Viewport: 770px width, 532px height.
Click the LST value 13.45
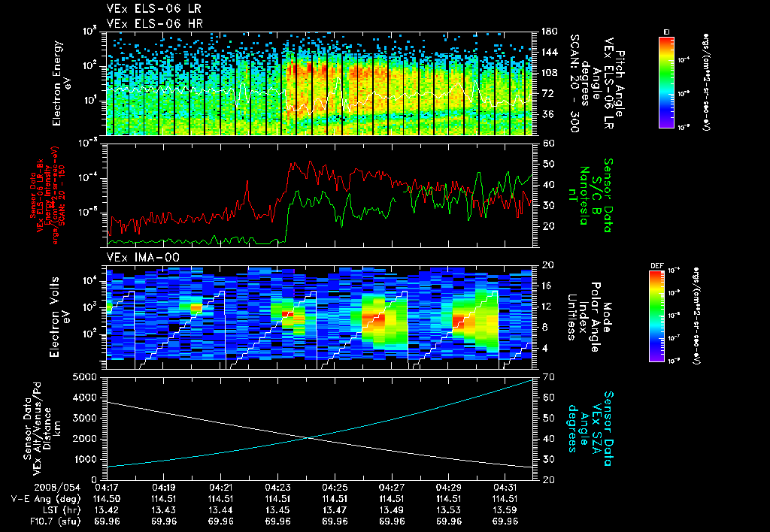tap(277, 510)
